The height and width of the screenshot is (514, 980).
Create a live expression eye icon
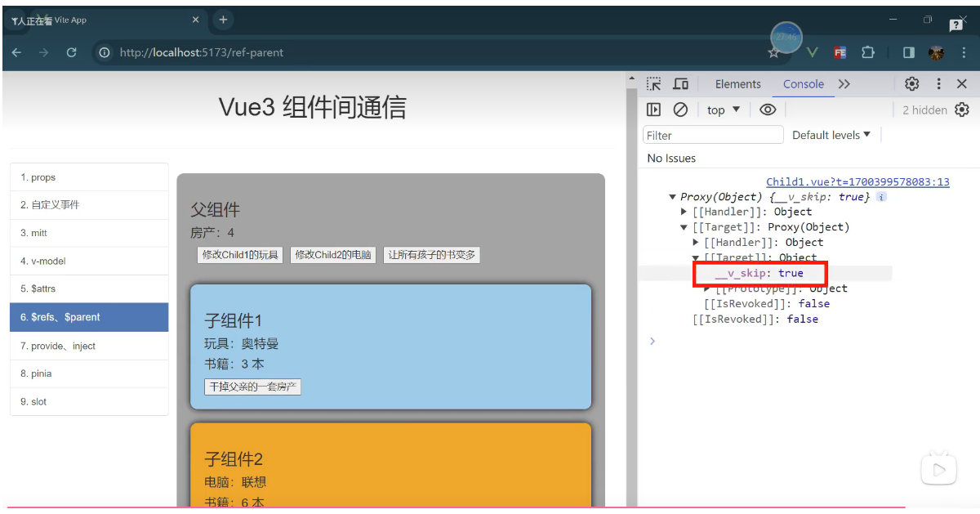[x=768, y=110]
